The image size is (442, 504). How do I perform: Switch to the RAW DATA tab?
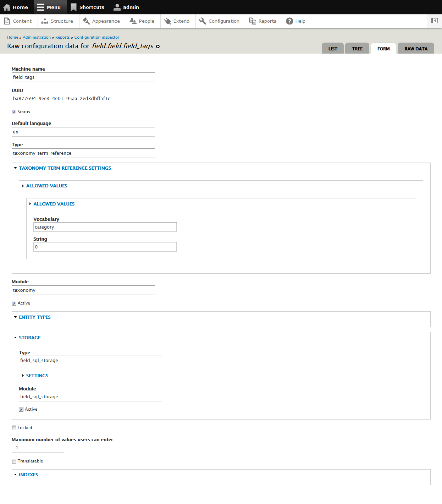415,49
